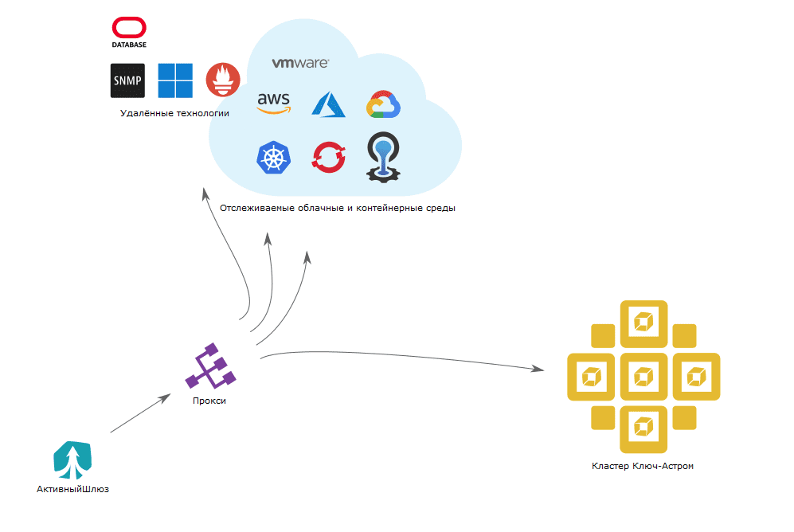Click the Oracle Database logo

129,33
